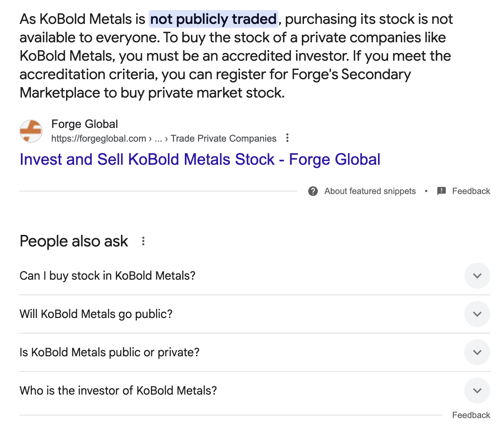Click the highlighted 'not publicly traded' text
The height and width of the screenshot is (443, 504).
tap(213, 19)
